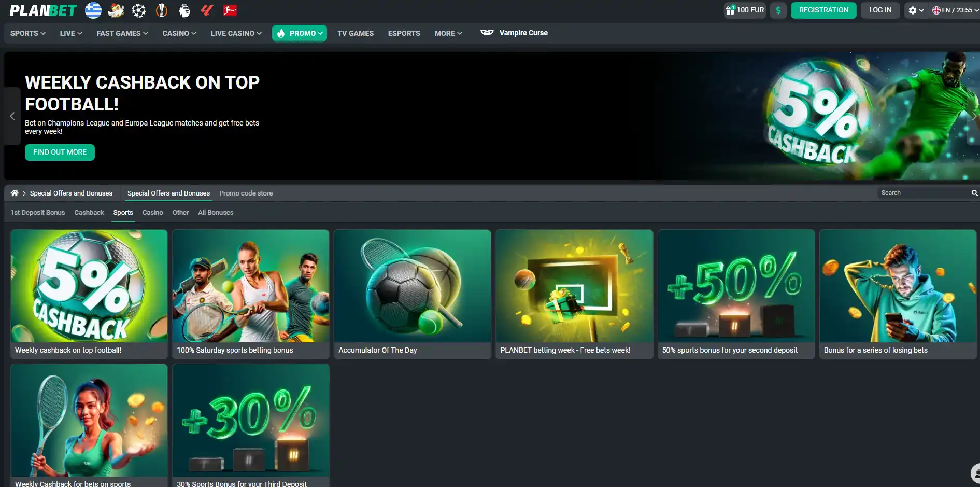The image size is (980, 487).
Task: Open Weekly Cashback for bets on sports card
Action: [x=89, y=426]
